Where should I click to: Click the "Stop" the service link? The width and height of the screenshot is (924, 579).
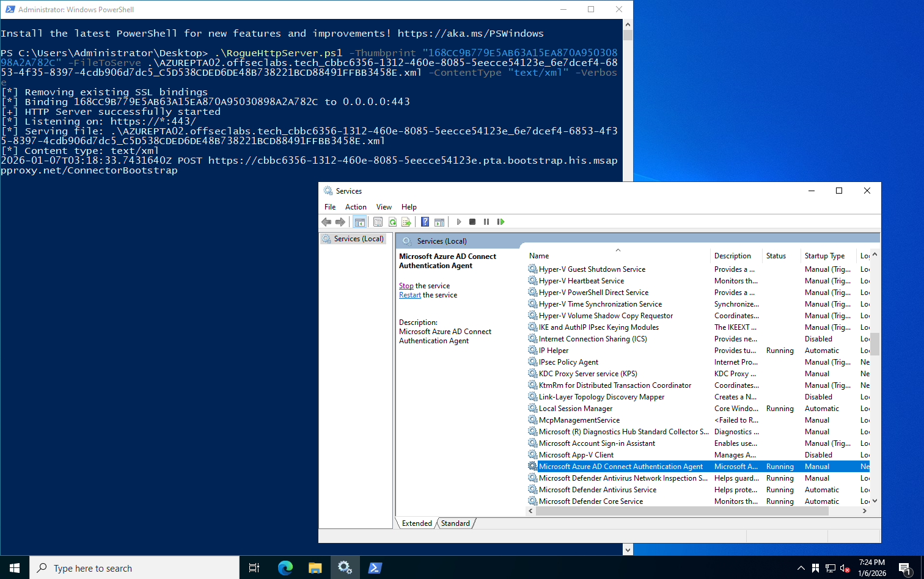[x=406, y=286]
